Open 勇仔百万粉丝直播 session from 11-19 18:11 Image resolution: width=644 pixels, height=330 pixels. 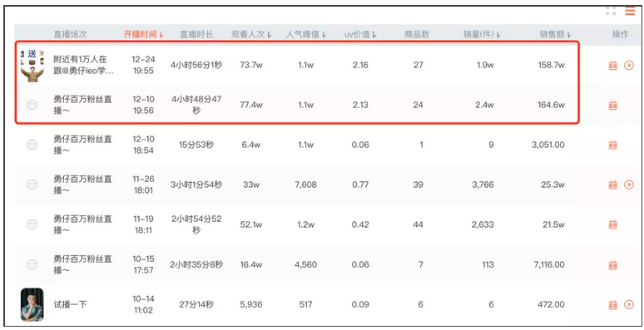[82, 224]
